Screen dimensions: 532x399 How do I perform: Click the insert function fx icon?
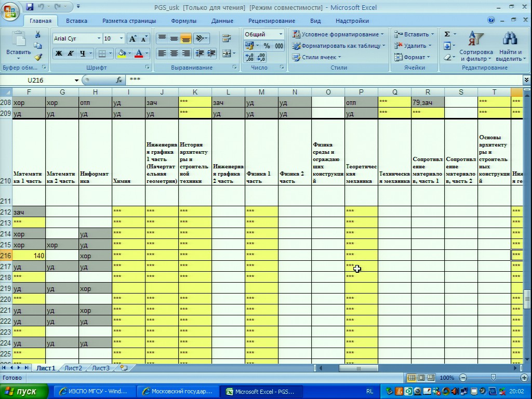pyautogui.click(x=119, y=80)
